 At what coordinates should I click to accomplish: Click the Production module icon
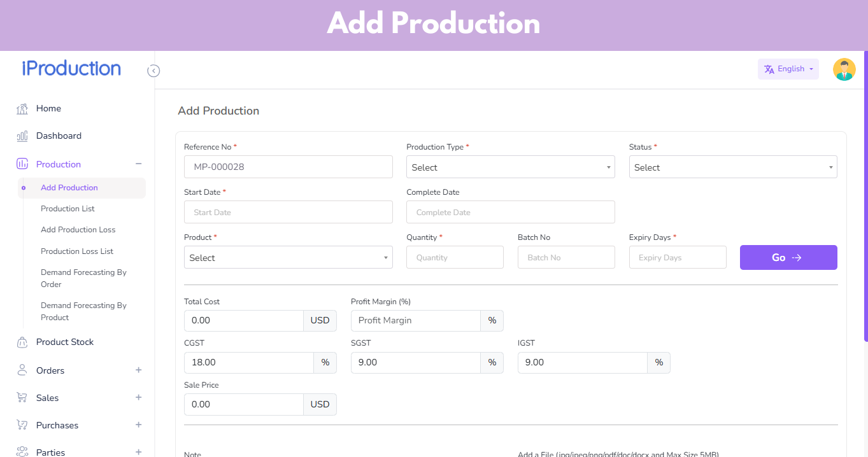[x=21, y=164]
